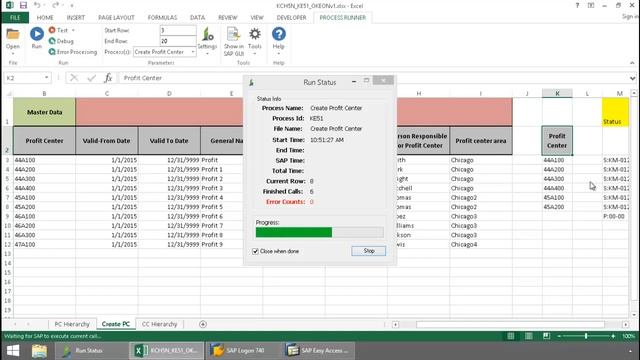Screen dimensions: 640x360
Task: Select column K header
Action: click(x=557, y=93)
